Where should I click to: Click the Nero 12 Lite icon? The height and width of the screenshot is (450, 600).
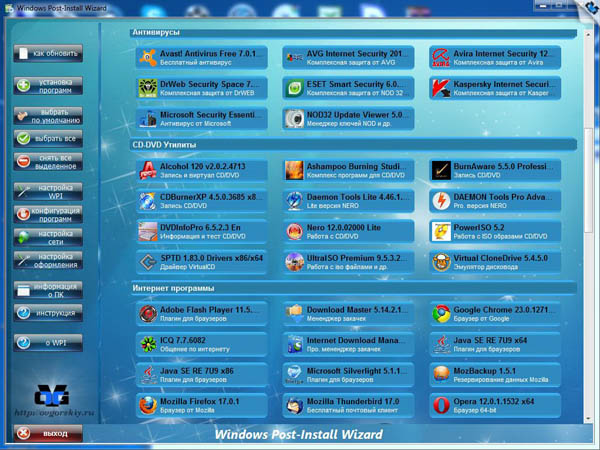295,232
